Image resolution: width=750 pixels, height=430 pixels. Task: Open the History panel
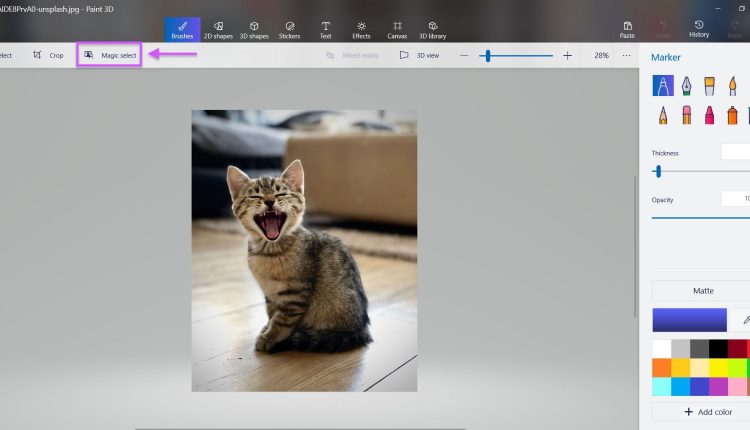tap(699, 29)
